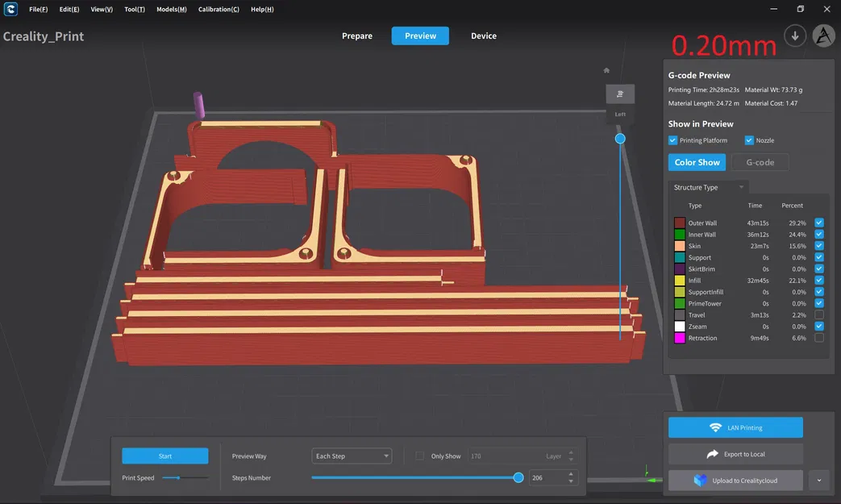Click the purple nozzle in the viewport
This screenshot has width=841, height=504.
pyautogui.click(x=198, y=106)
